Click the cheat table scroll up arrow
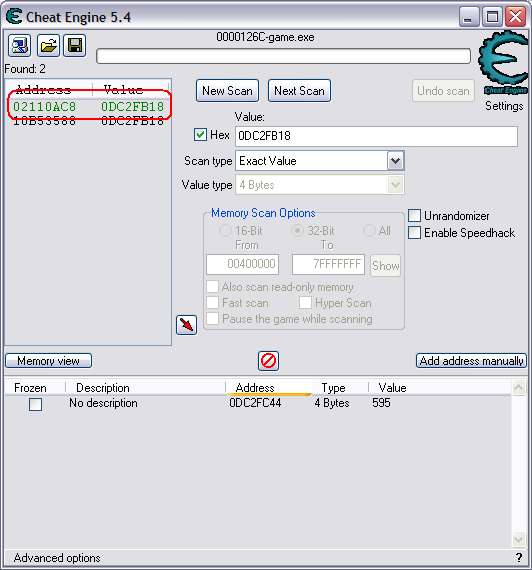The height and width of the screenshot is (570, 532). (x=519, y=388)
